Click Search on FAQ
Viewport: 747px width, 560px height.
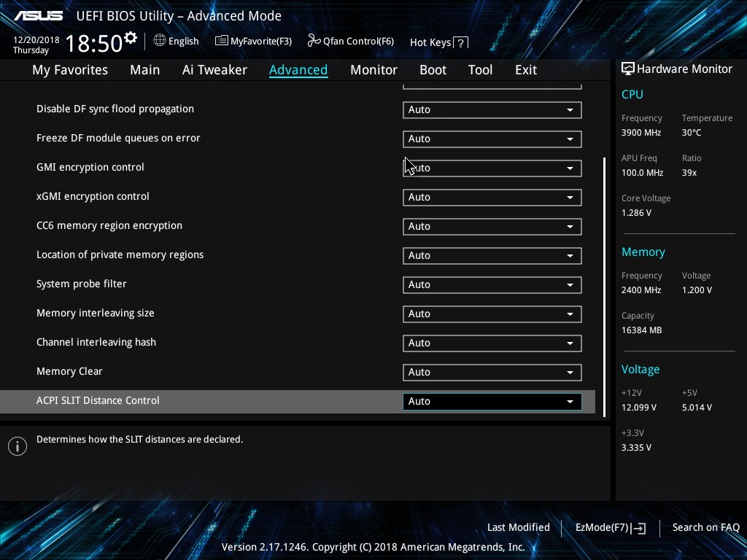pyautogui.click(x=705, y=527)
